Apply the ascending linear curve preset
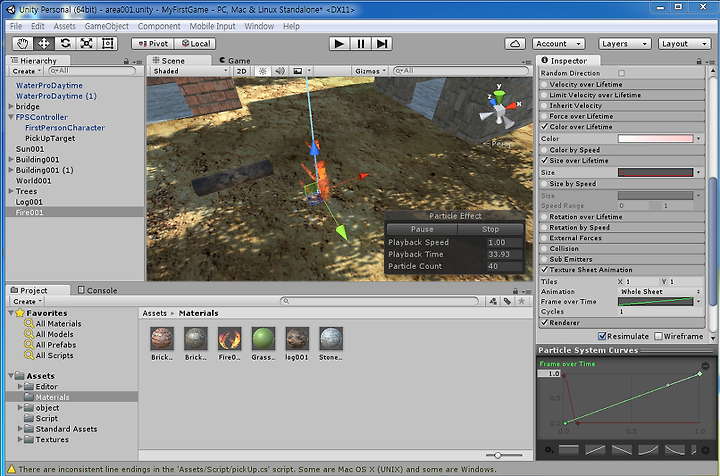The width and height of the screenshot is (720, 476). [x=595, y=450]
